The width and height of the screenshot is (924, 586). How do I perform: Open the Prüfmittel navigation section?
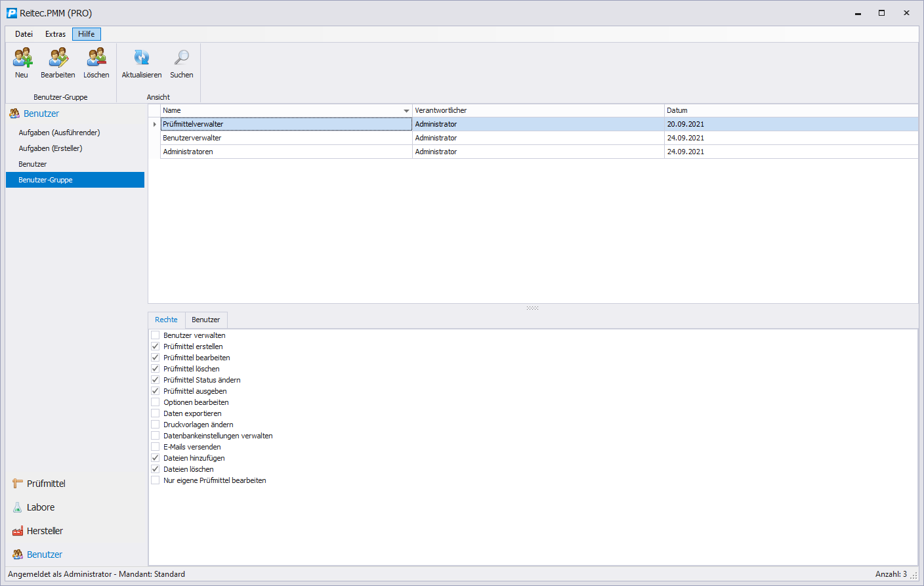pyautogui.click(x=46, y=484)
